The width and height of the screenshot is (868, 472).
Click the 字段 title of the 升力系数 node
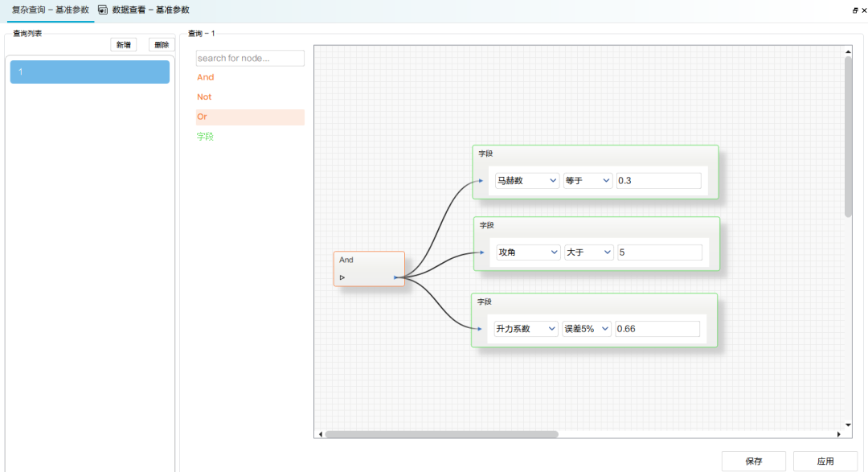click(x=485, y=302)
